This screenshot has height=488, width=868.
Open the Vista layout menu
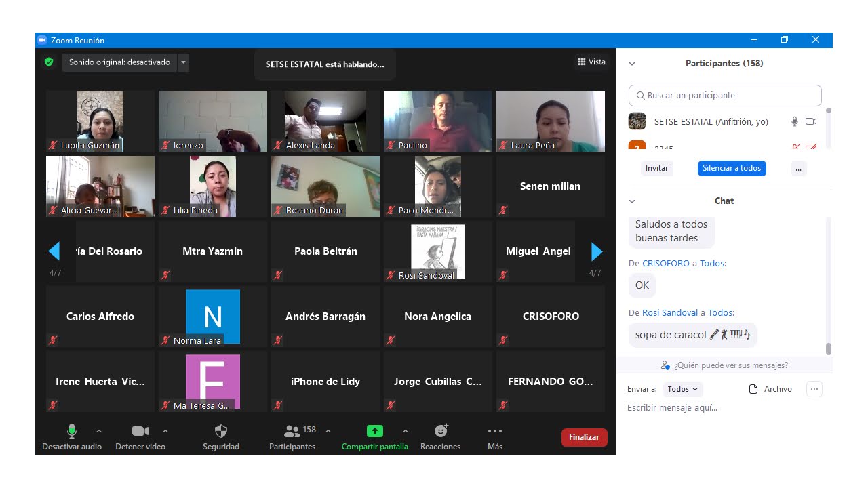point(591,62)
